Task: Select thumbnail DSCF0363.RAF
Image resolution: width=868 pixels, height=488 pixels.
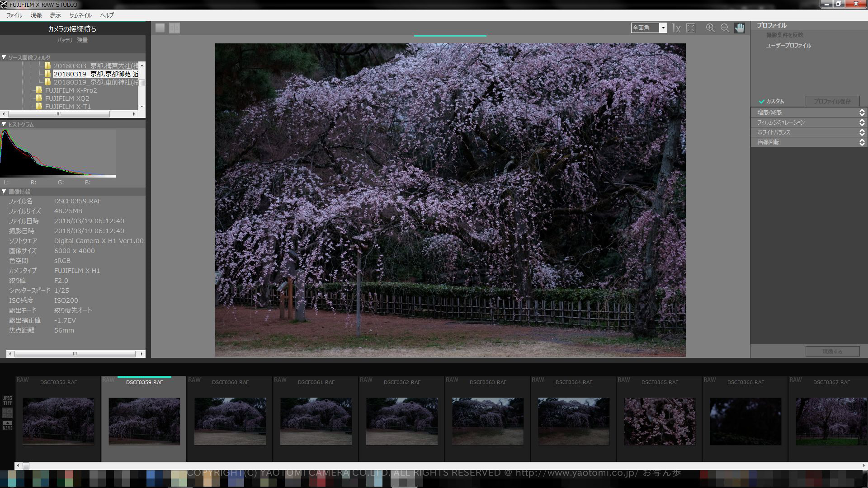Action: 488,418
